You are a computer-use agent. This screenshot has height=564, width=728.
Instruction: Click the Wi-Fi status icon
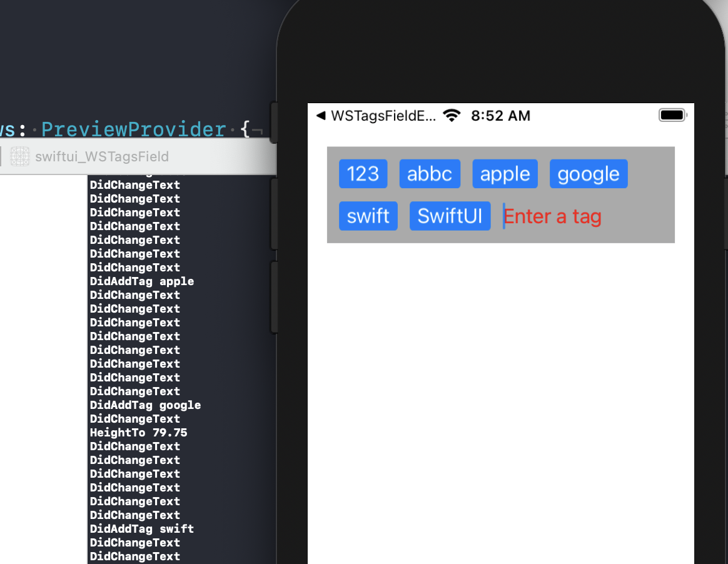(x=452, y=115)
